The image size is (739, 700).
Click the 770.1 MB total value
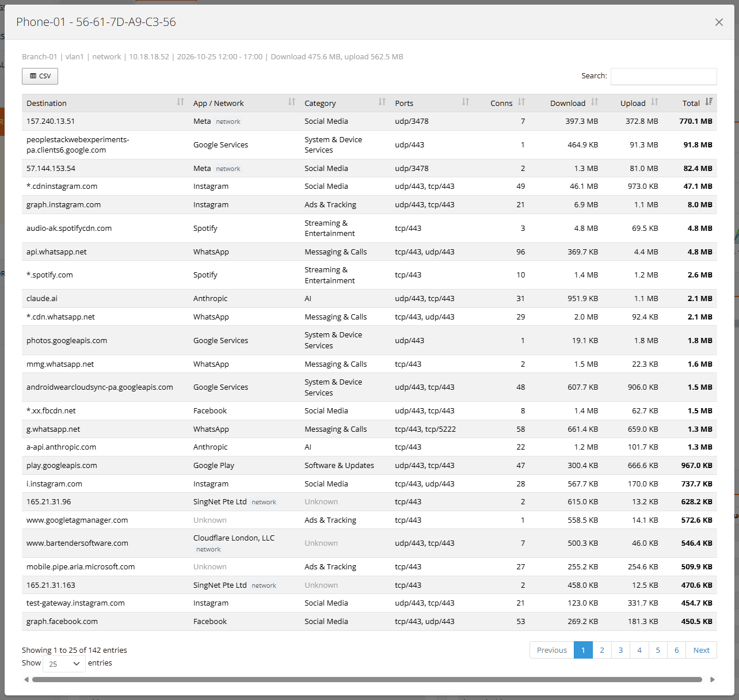pos(696,121)
